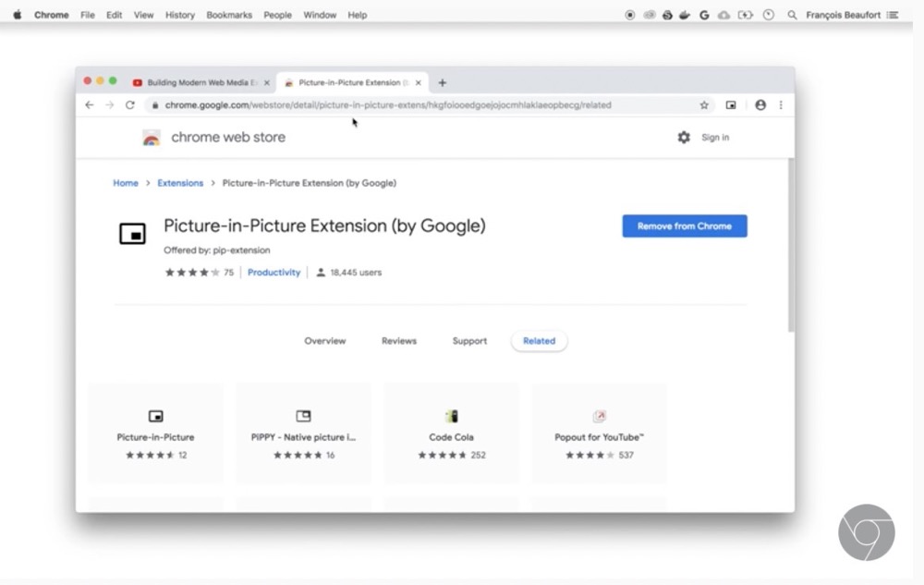924x585 pixels.
Task: Open the Bookmarks menu in menu bar
Action: click(x=229, y=15)
